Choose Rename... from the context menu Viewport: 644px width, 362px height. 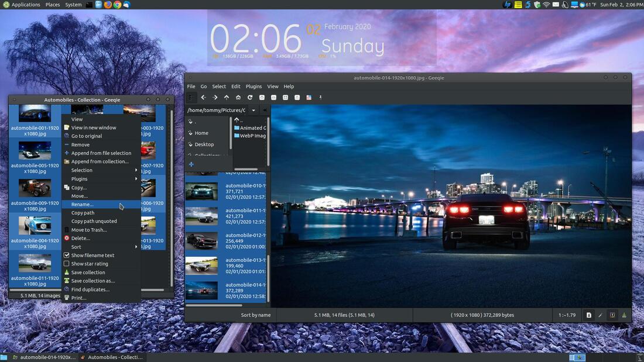[x=101, y=205]
